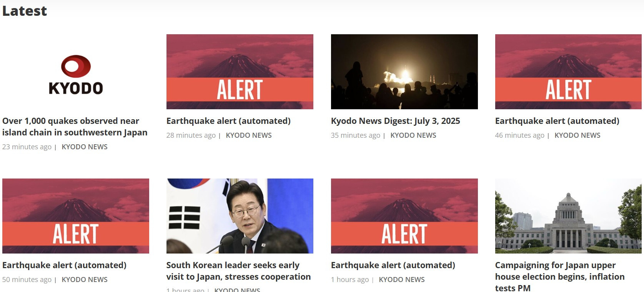Click KYODO NEWS beside 50 minutes ago
Viewport: 644px width, 292px height.
pyautogui.click(x=85, y=280)
